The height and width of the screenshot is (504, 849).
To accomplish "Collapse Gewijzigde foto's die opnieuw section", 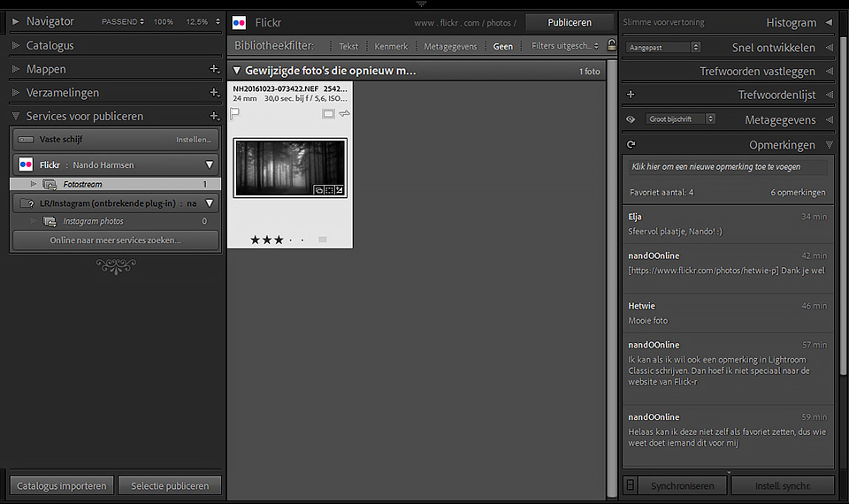I will [236, 71].
